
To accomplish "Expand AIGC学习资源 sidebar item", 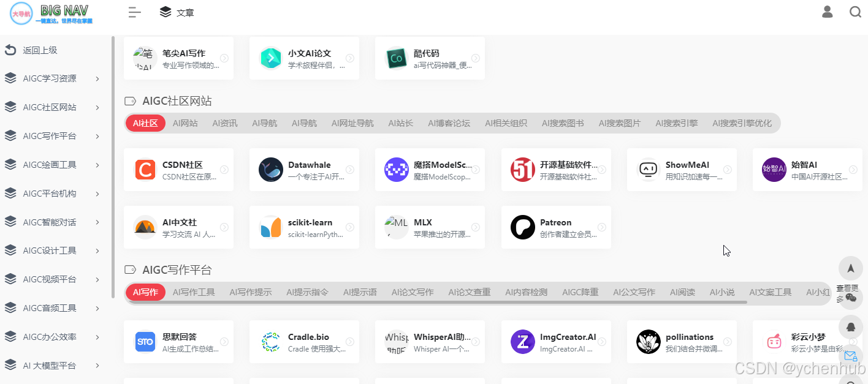I will [52, 78].
